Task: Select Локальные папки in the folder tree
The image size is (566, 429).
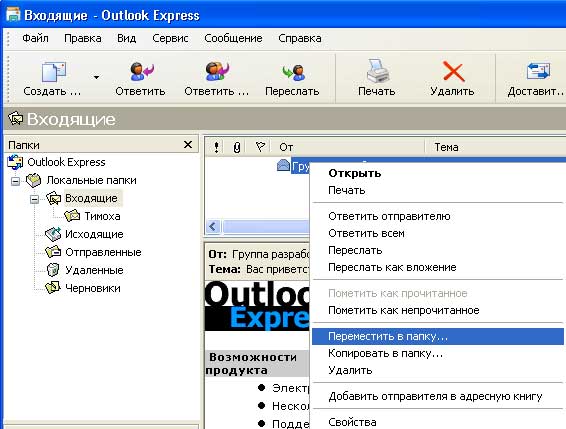Action: 92,180
